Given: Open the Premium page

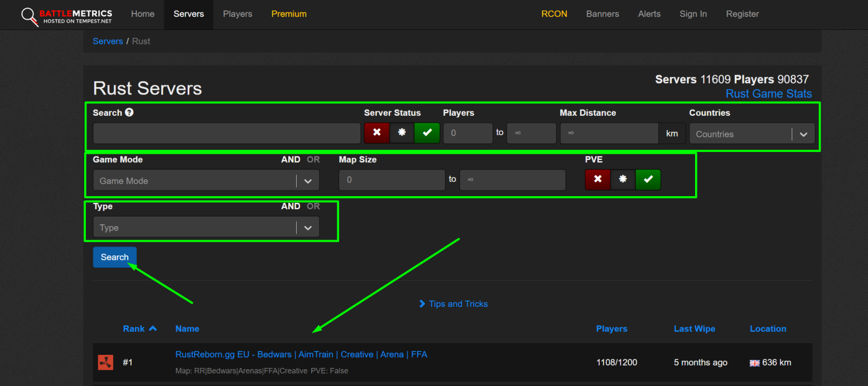Looking at the screenshot, I should point(289,14).
